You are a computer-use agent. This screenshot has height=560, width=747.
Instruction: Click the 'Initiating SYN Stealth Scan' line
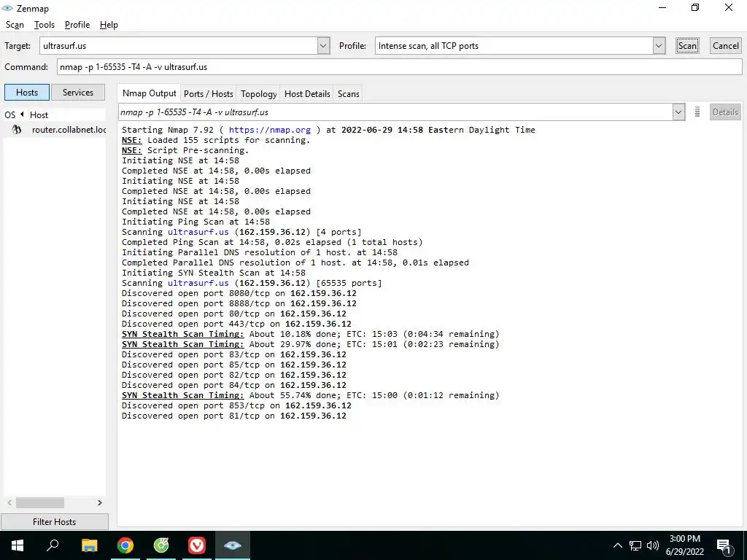[x=214, y=273]
